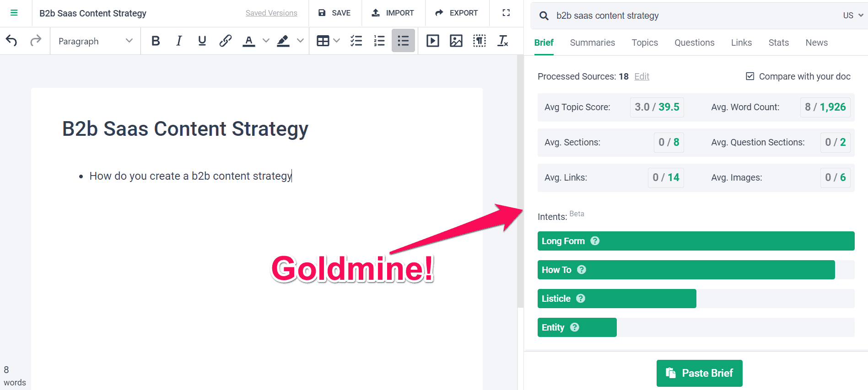Click the How To intent bar
The height and width of the screenshot is (390, 868).
pyautogui.click(x=696, y=270)
